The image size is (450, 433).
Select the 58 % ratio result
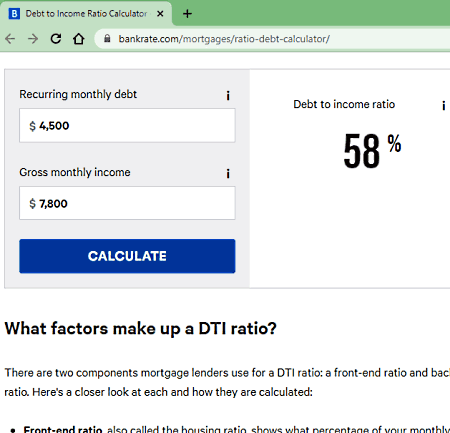[372, 150]
